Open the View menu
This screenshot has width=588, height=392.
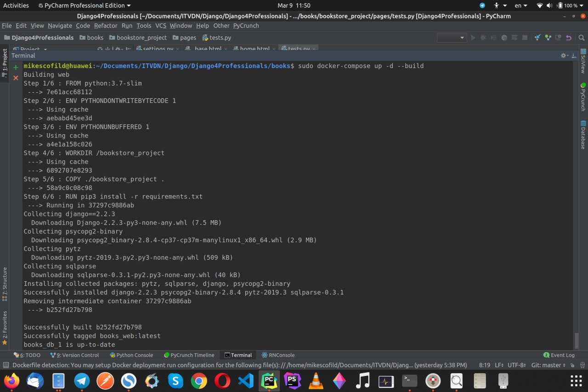(x=37, y=26)
